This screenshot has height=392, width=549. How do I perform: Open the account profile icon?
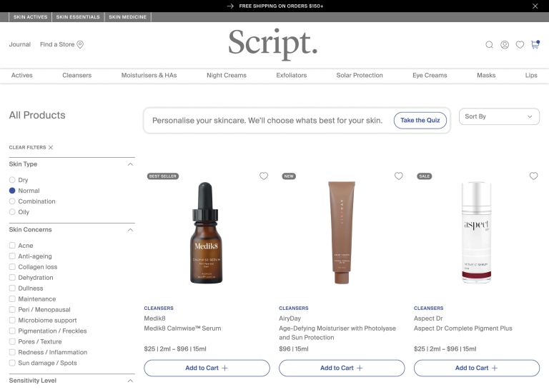pyautogui.click(x=505, y=45)
